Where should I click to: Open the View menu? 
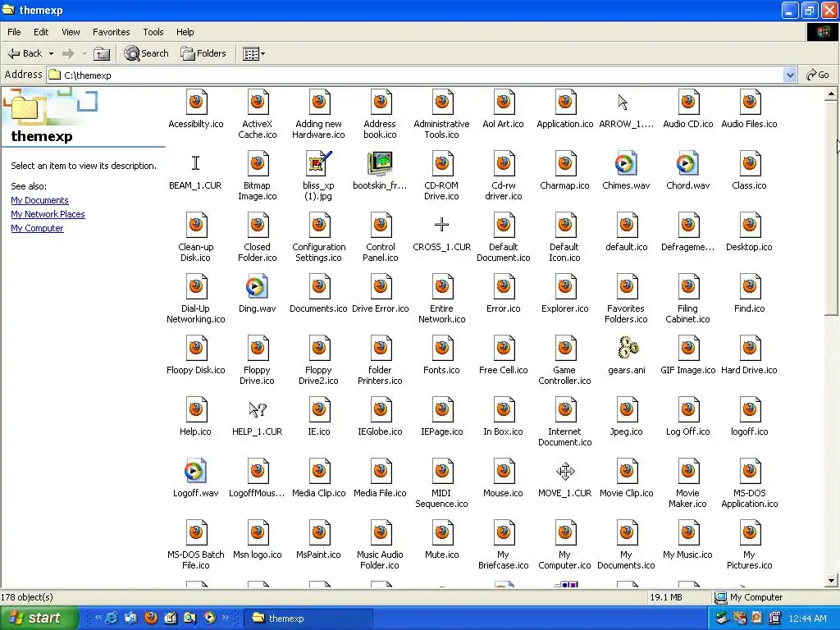[71, 32]
